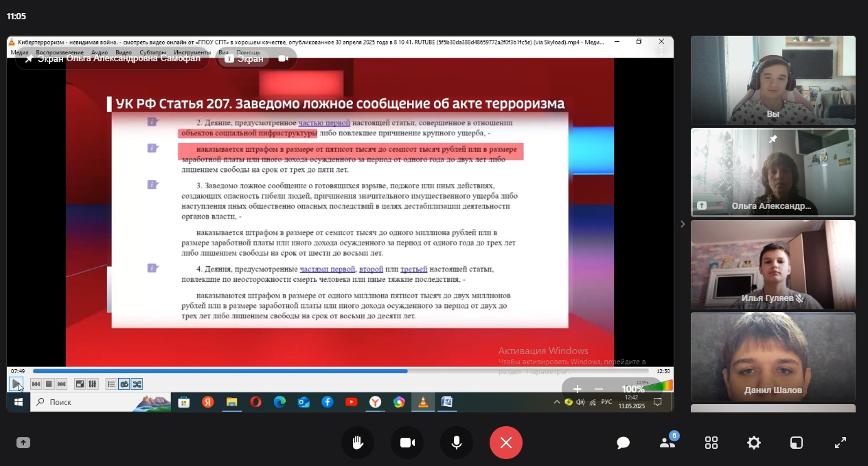Open conference settings gear

pos(754,443)
